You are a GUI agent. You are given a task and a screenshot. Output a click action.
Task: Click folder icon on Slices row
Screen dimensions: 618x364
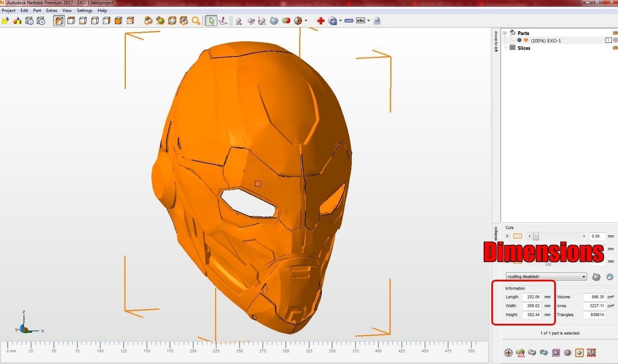[x=615, y=48]
